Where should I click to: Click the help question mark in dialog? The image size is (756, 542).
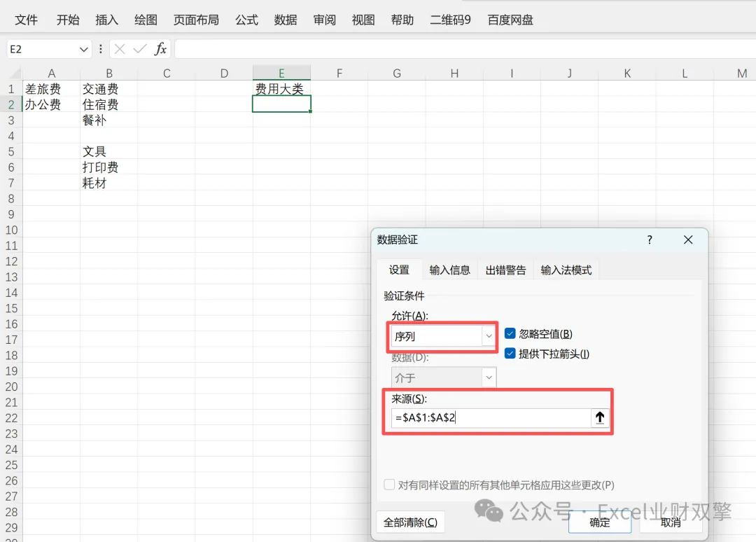tap(650, 239)
